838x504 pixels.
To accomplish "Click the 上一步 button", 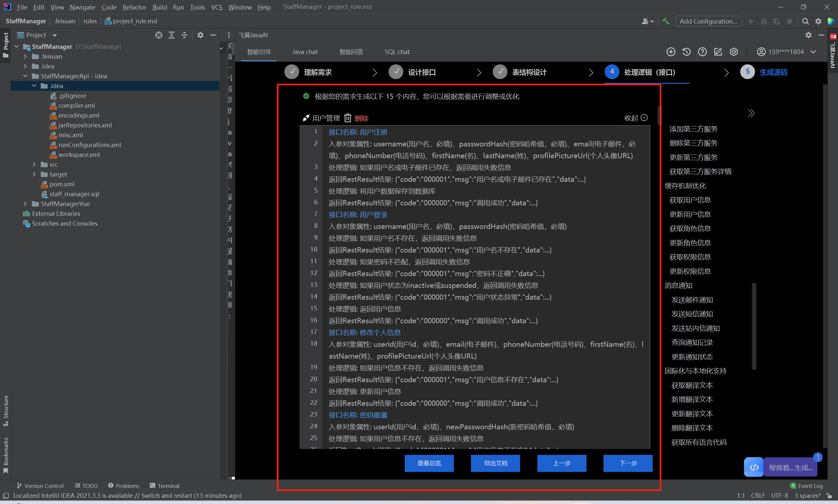I will click(x=562, y=463).
